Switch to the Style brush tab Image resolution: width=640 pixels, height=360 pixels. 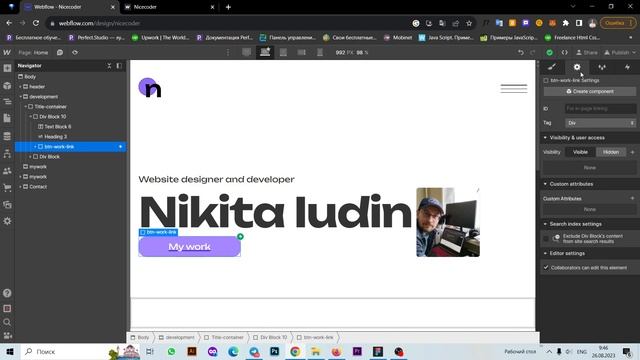click(x=552, y=67)
